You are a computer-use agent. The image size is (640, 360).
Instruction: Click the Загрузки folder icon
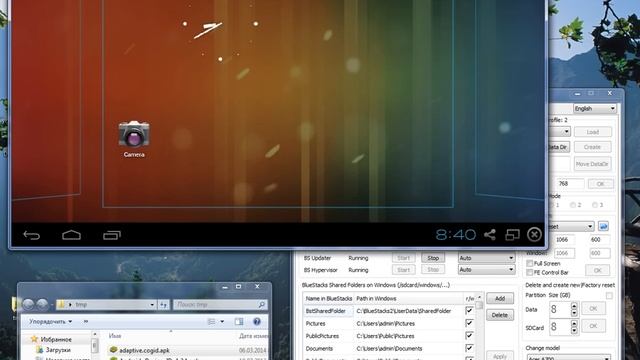[x=40, y=350]
